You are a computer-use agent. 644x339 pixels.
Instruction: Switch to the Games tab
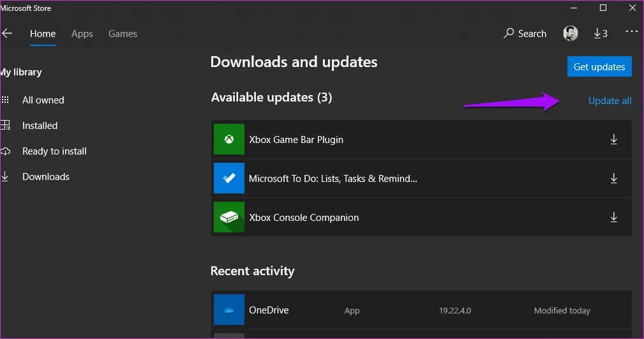(x=123, y=34)
